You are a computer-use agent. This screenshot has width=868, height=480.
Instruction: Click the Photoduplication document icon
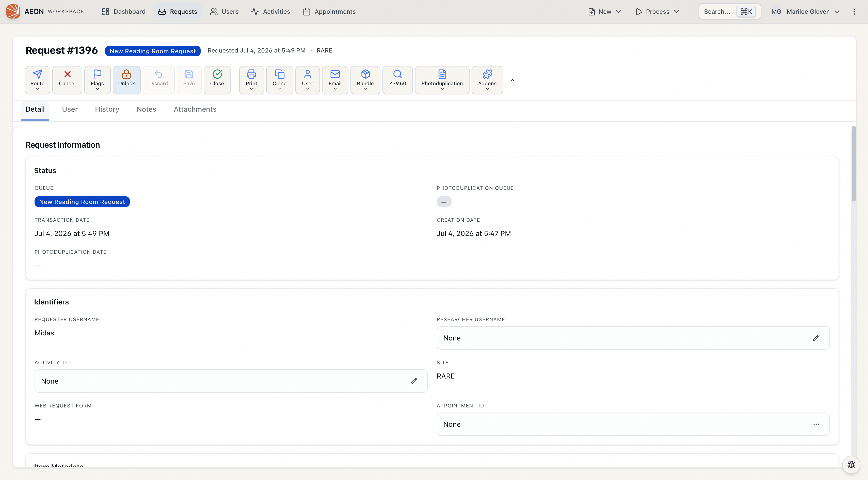(442, 74)
